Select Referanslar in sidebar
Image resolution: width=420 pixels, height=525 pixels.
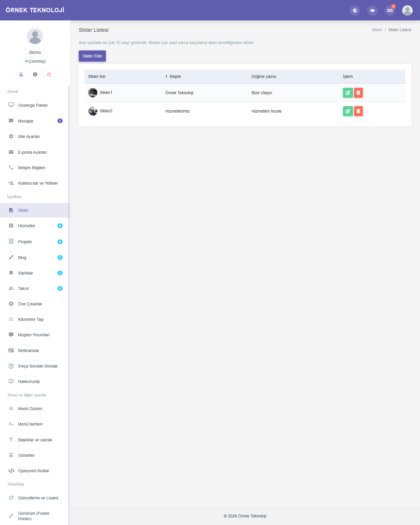(x=34, y=351)
